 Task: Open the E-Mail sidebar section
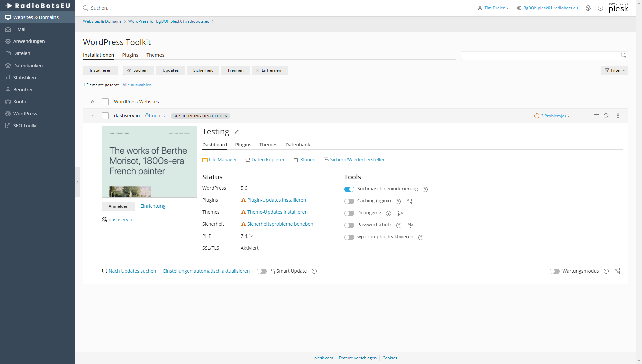pyautogui.click(x=37, y=29)
